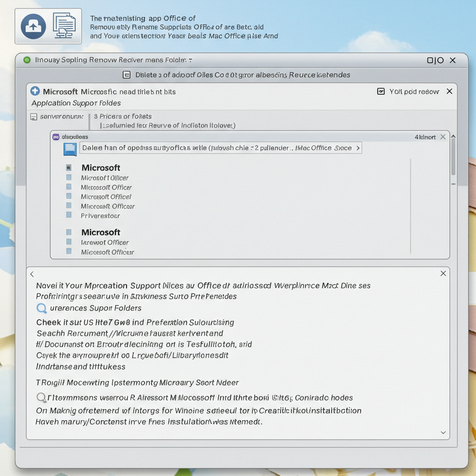Screen dimensions: 476x476
Task: Click the green status dot in the title bar
Action: [27, 60]
